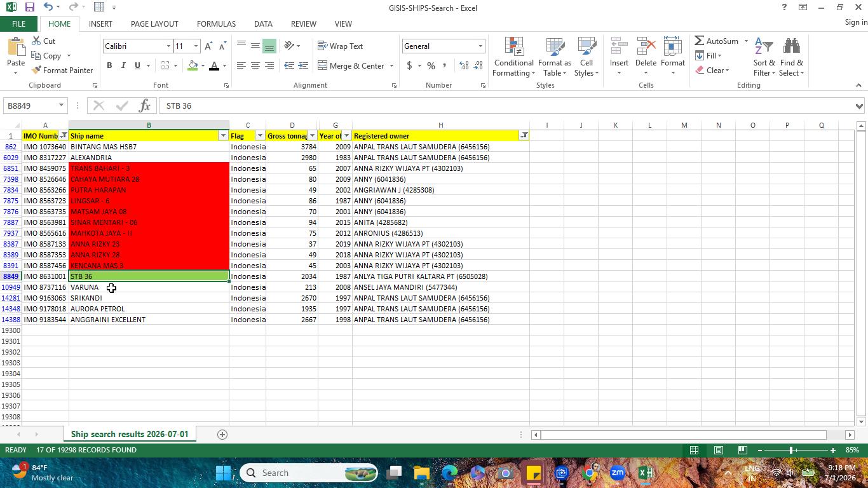The image size is (868, 488).
Task: Apply comma style formatting
Action: click(x=444, y=65)
